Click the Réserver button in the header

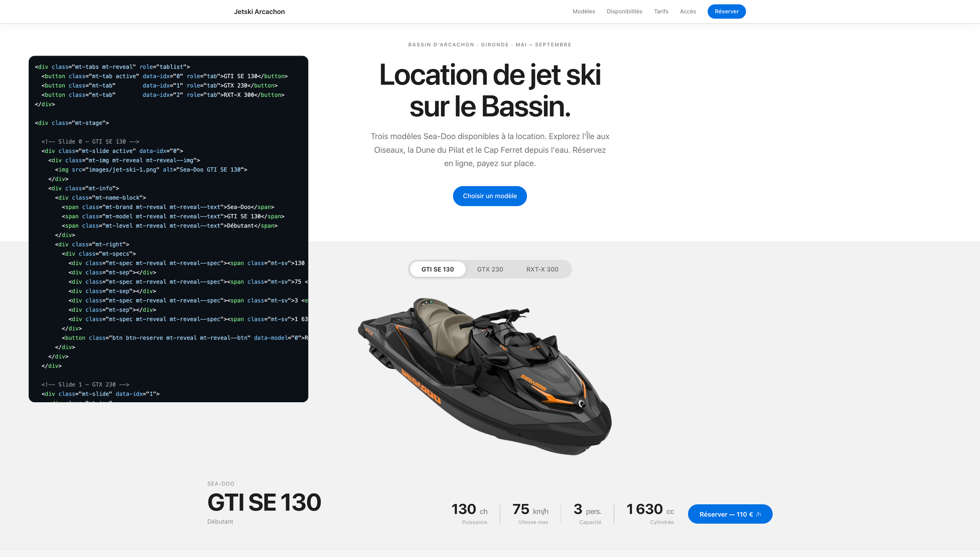726,11
